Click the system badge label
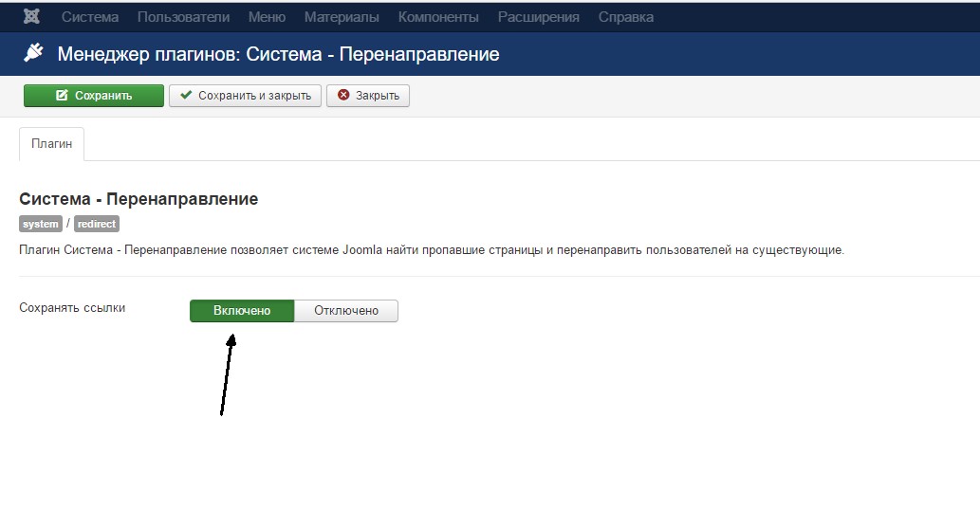The height and width of the screenshot is (510, 980). (41, 225)
